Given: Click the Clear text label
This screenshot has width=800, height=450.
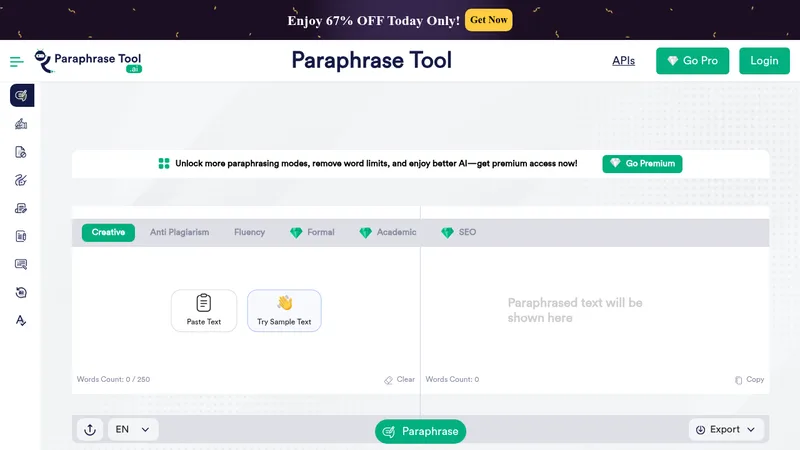Looking at the screenshot, I should [x=406, y=380].
